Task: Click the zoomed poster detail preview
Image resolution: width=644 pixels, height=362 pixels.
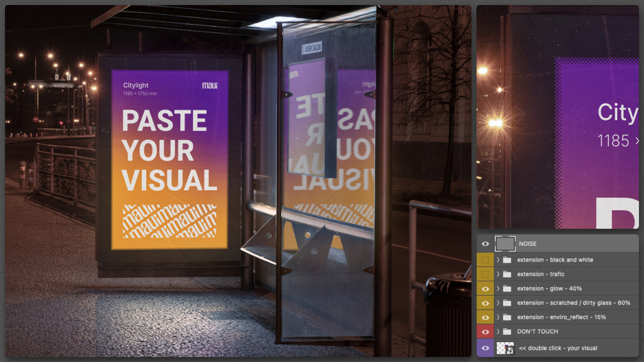Action: (x=557, y=117)
